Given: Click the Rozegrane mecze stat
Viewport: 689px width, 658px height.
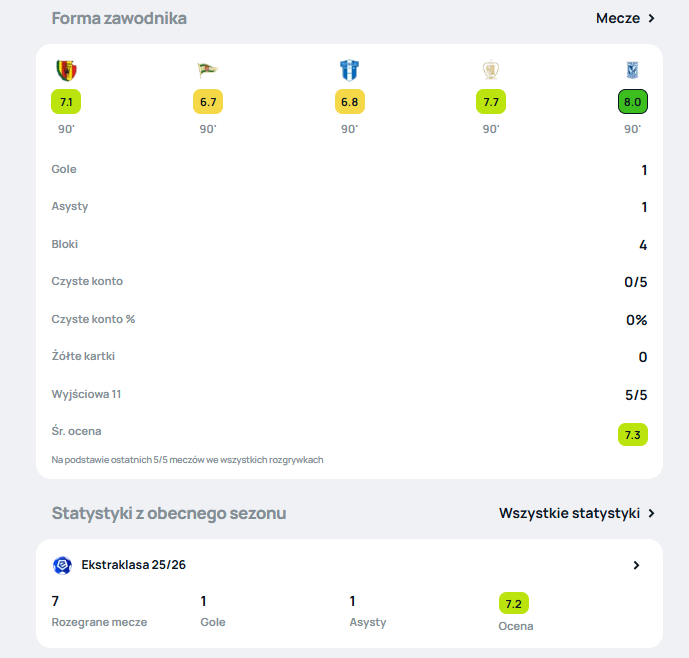Looking at the screenshot, I should tap(99, 611).
